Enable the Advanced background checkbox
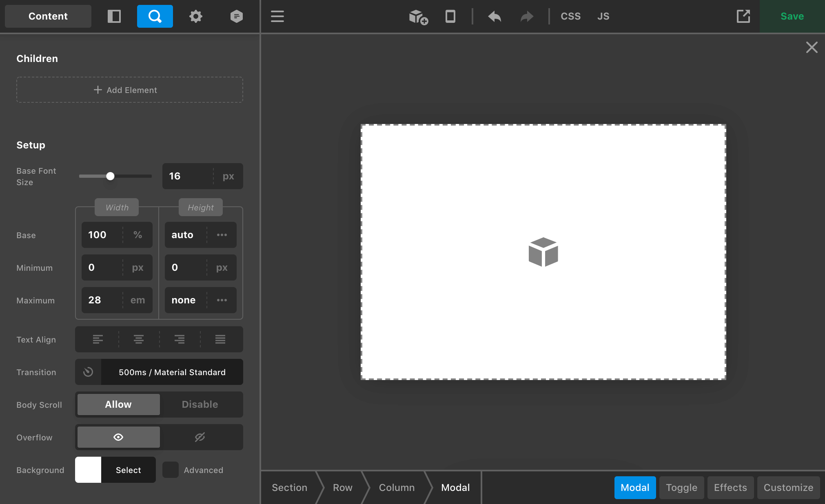Screen dimensions: 825x504 point(171,470)
